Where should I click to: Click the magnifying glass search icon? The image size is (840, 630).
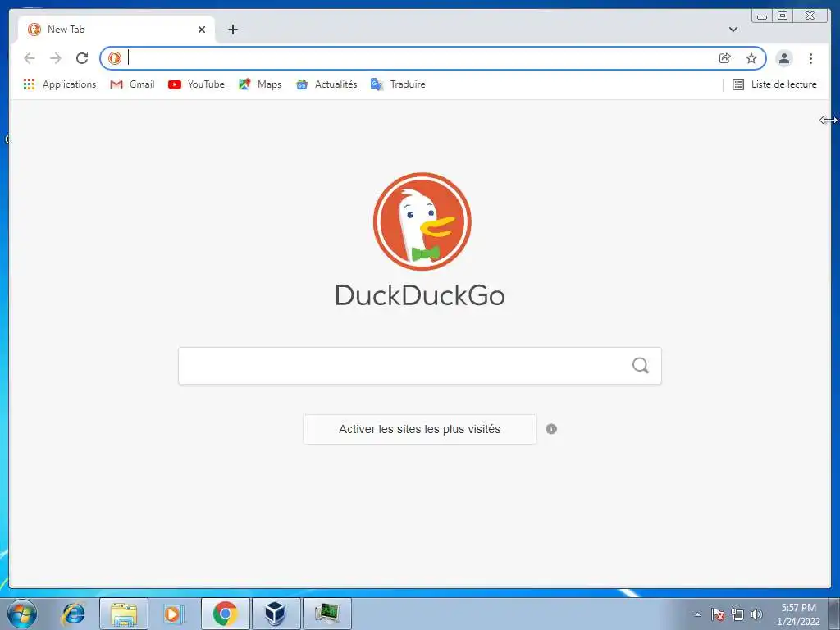click(640, 366)
